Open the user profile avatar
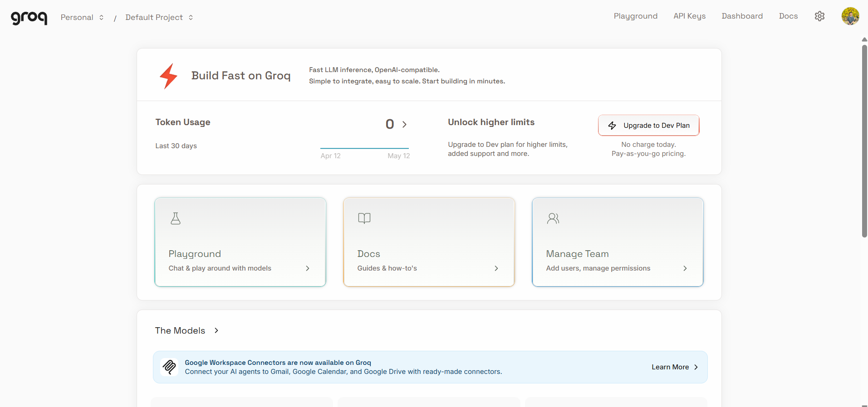The height and width of the screenshot is (407, 868). (x=850, y=16)
